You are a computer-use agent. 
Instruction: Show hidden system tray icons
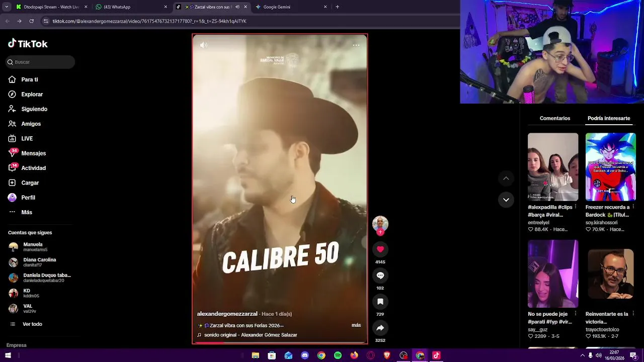pos(583,355)
